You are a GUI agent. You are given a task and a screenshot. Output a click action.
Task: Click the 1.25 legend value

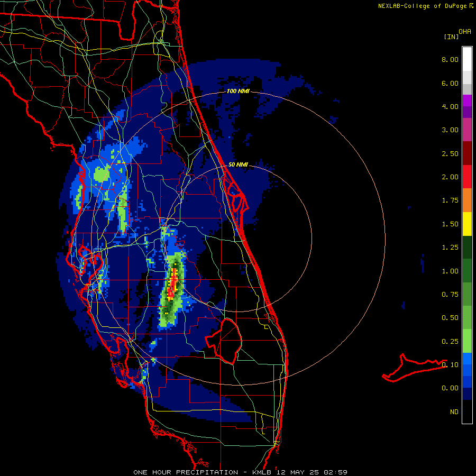(450, 248)
